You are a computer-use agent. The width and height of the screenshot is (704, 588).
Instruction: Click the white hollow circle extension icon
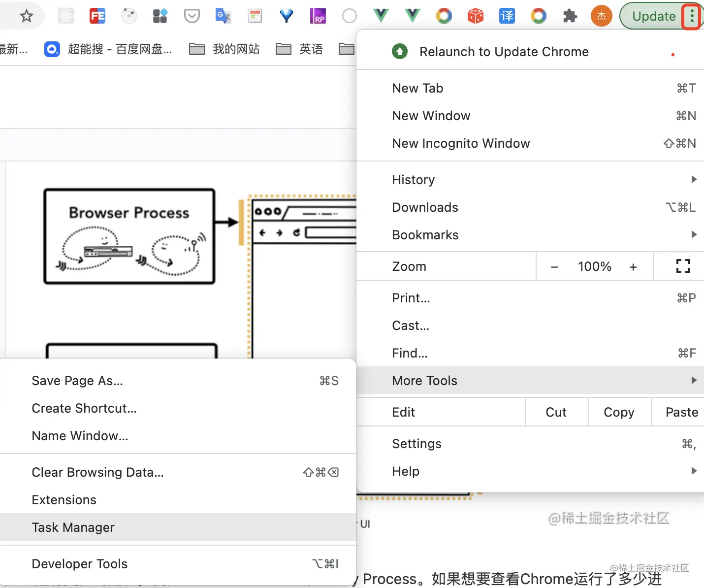tap(350, 16)
